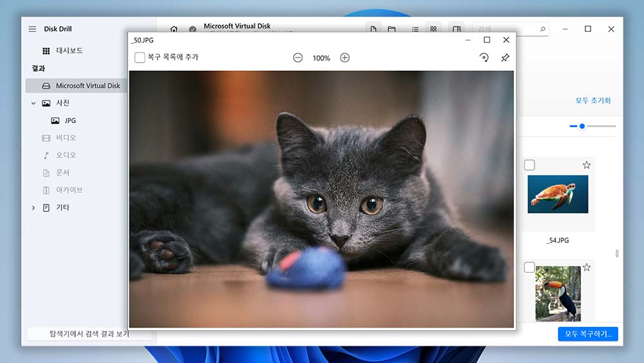This screenshot has height=363, width=644.
Task: Select the 오디오 (Audio) category
Action: [x=66, y=155]
